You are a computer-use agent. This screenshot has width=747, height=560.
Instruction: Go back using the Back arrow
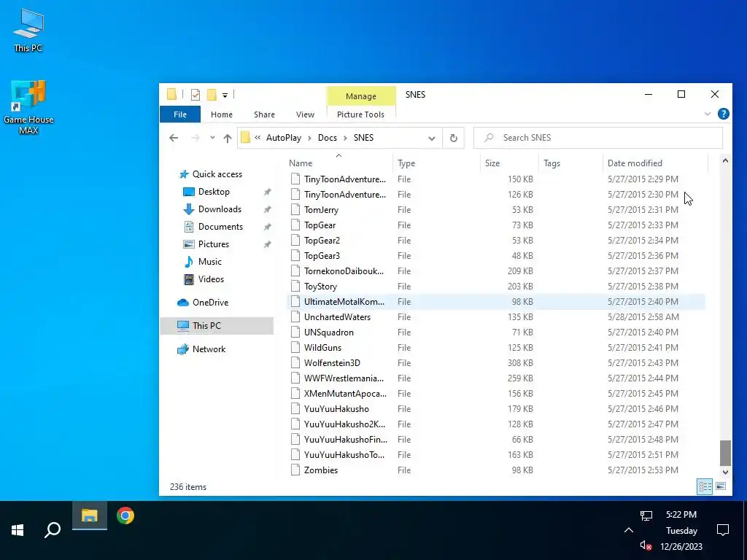[x=174, y=138]
